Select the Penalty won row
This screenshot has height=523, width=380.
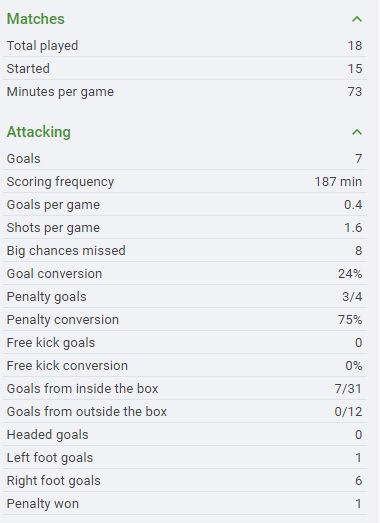pos(185,504)
